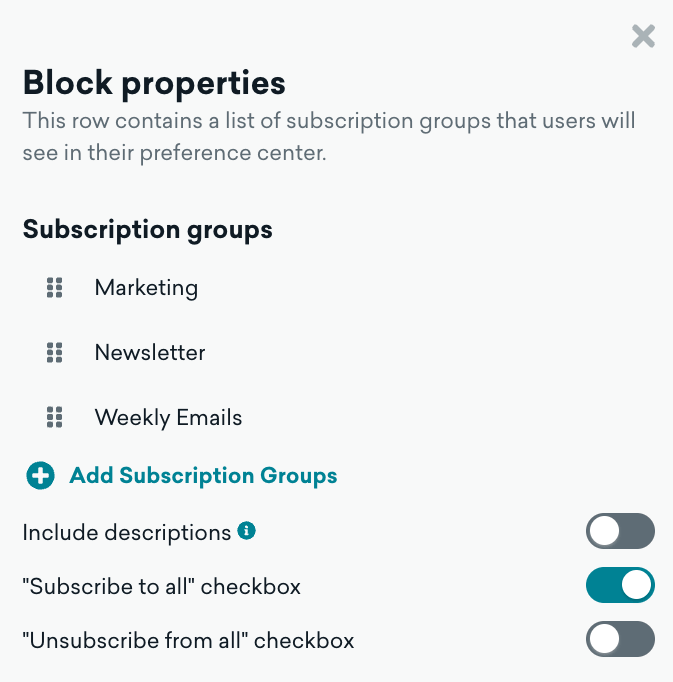Click the Marketing drag handle icon

(55, 288)
